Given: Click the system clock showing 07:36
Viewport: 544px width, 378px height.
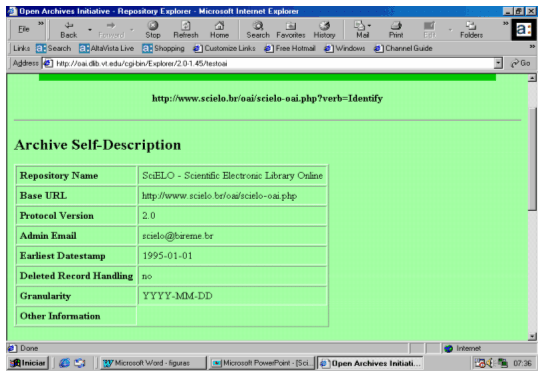Looking at the screenshot, I should pos(522,363).
